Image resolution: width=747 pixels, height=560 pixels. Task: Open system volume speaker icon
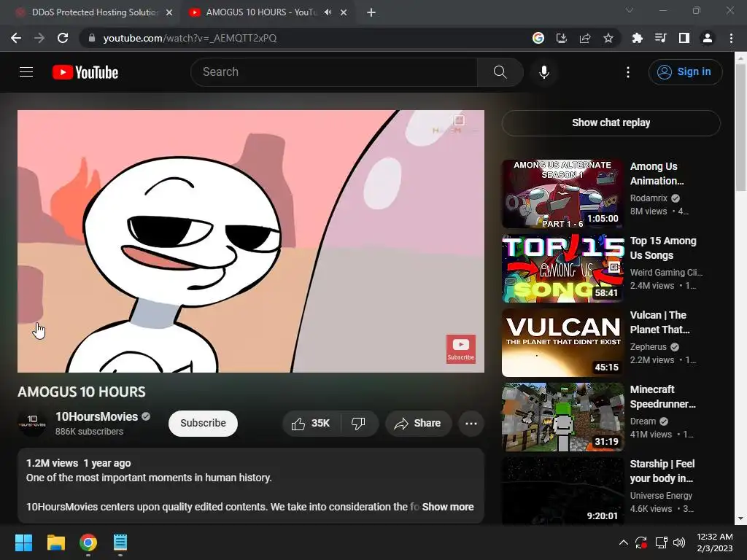(x=679, y=542)
